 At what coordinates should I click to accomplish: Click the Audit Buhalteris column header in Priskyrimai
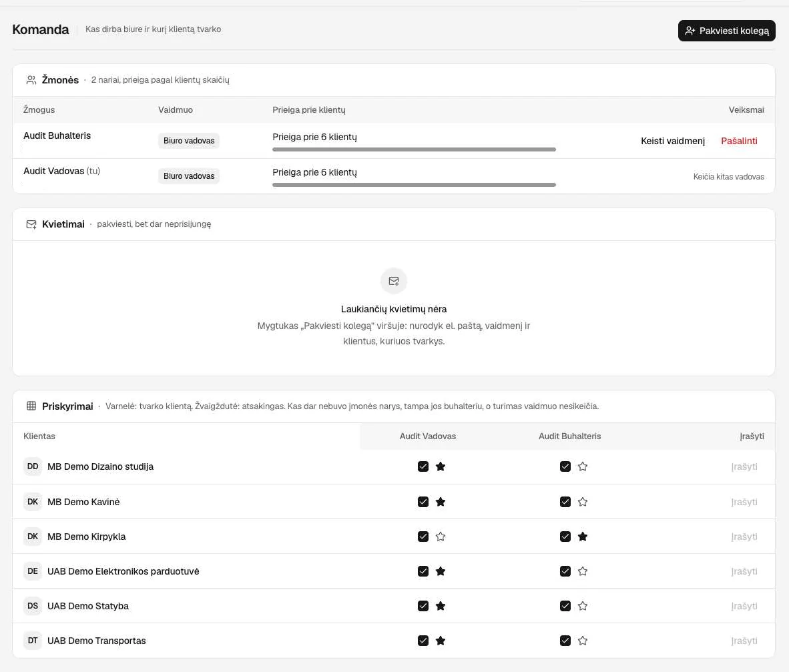[x=569, y=436]
